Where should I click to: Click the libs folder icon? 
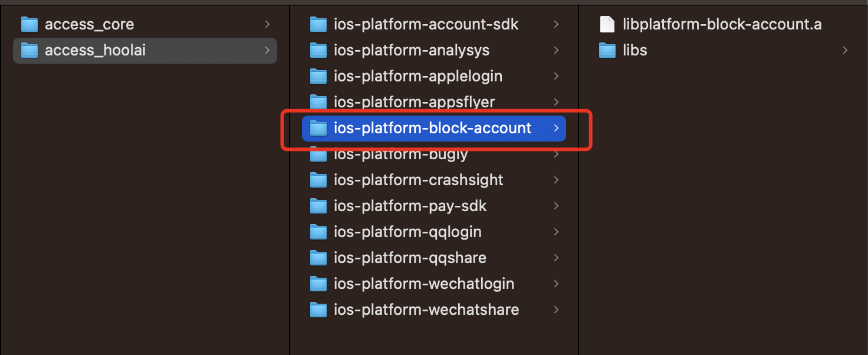[x=607, y=50]
